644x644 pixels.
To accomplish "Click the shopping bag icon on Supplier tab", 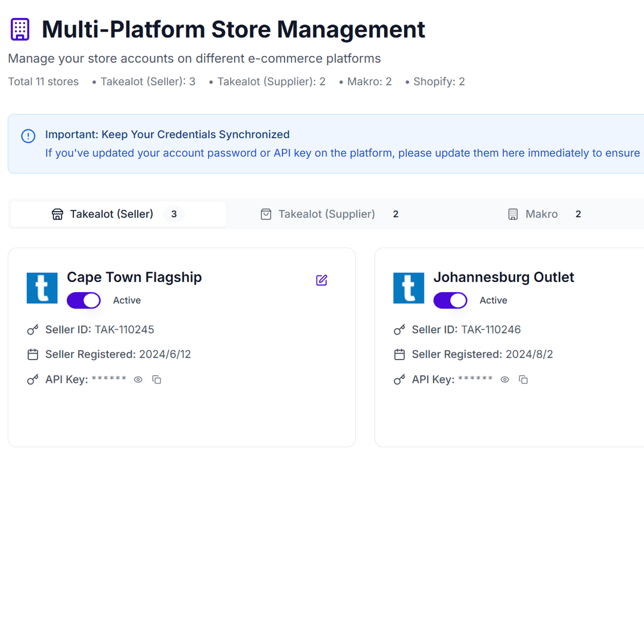I will pyautogui.click(x=266, y=215).
